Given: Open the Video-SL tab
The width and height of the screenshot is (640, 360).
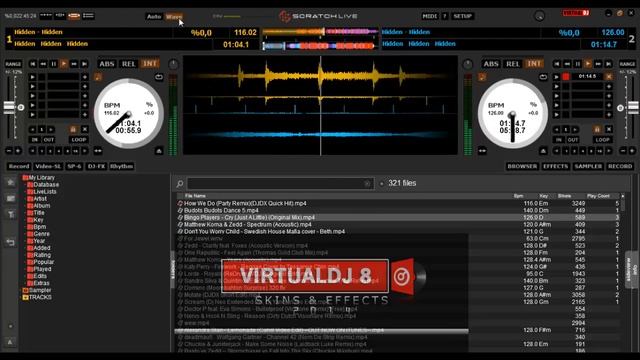Looking at the screenshot, I should tap(48, 167).
